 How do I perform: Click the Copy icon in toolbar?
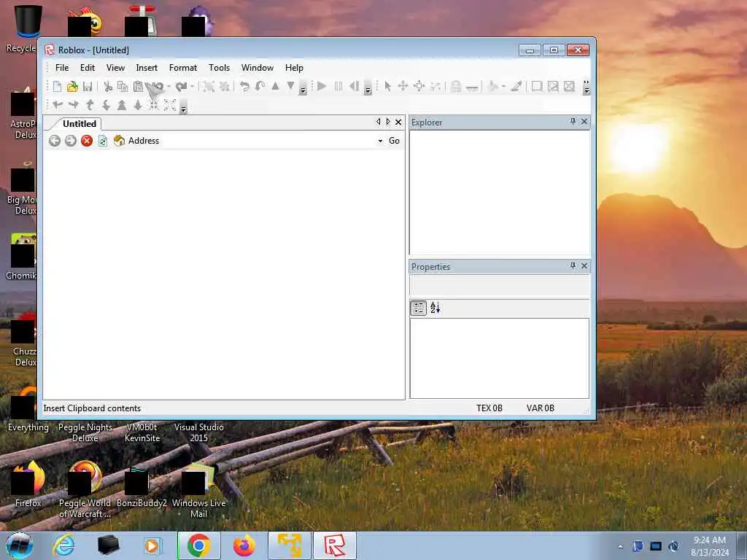coord(123,86)
